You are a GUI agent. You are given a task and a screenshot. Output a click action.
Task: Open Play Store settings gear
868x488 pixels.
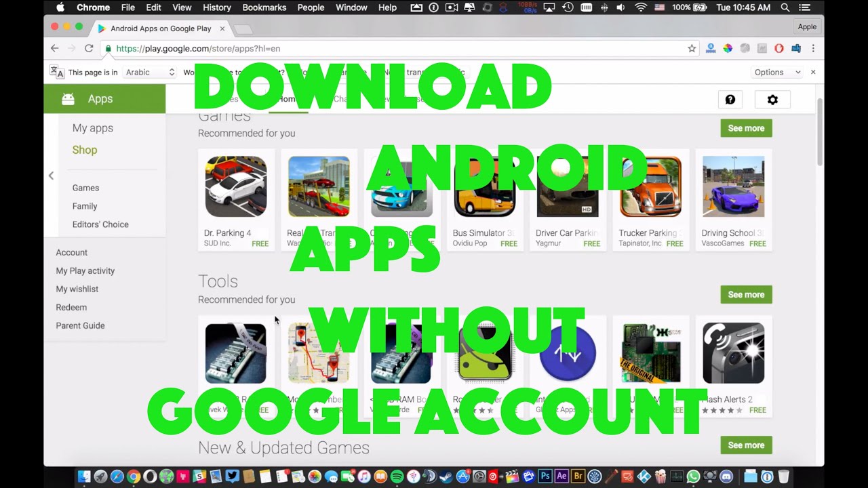(x=772, y=100)
